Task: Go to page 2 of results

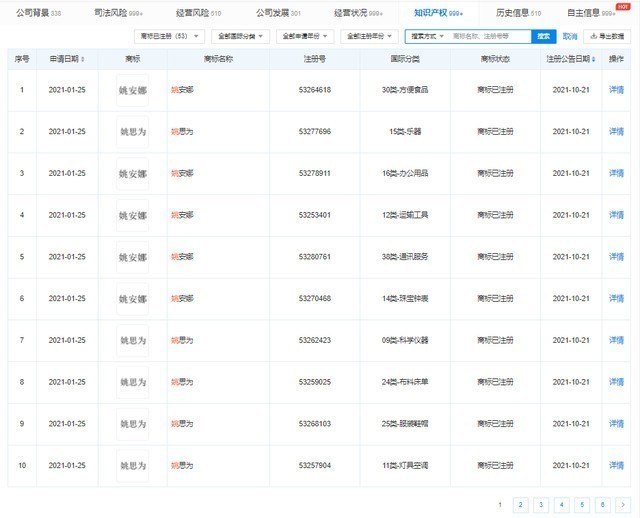Action: (x=519, y=505)
